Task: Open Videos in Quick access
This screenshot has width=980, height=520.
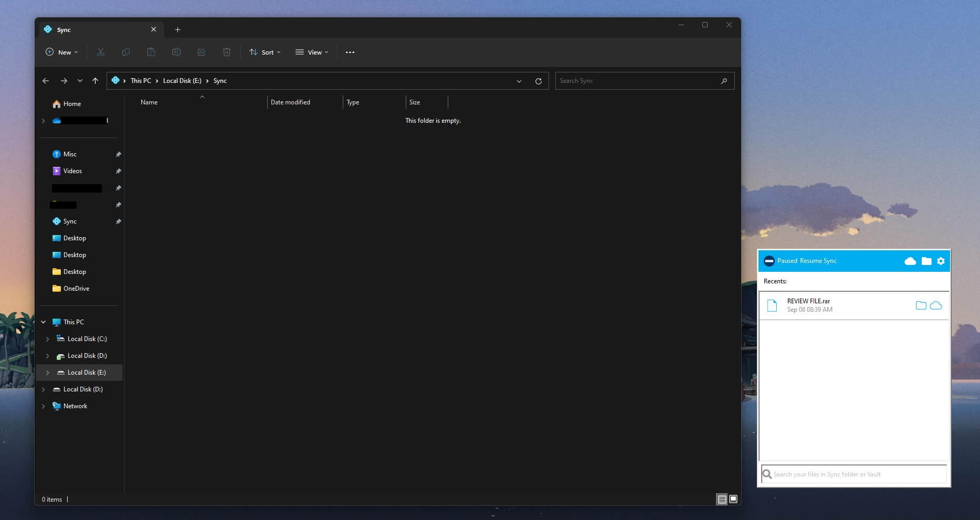Action: tap(67, 171)
